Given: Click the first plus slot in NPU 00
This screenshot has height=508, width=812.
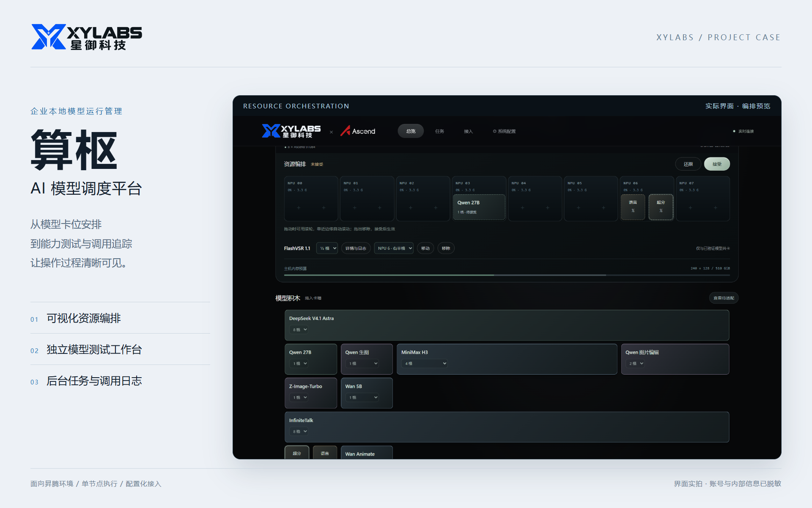Looking at the screenshot, I should click(x=299, y=208).
